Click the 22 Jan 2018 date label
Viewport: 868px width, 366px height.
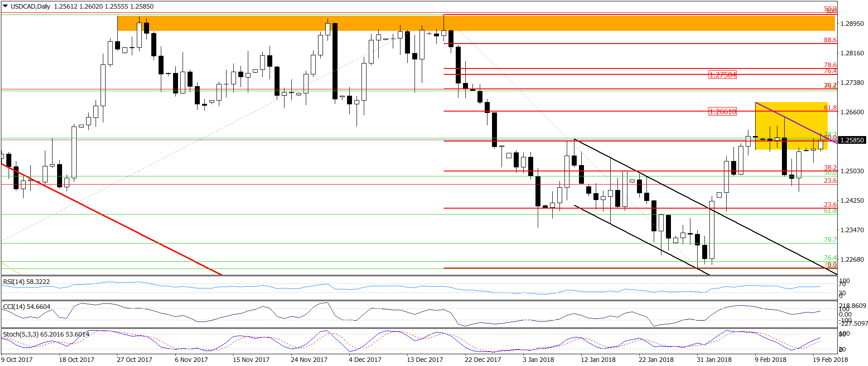(656, 360)
